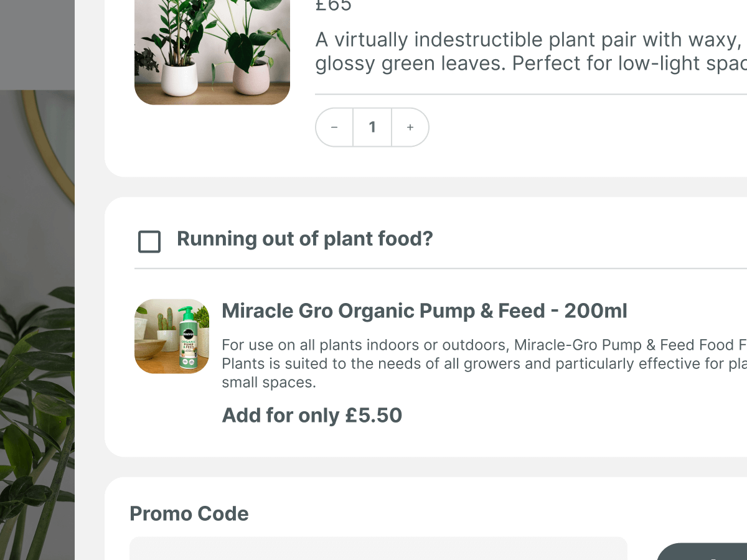Viewport: 747px width, 560px height.
Task: Select the Miracle Gro product thumbnail
Action: (x=172, y=336)
